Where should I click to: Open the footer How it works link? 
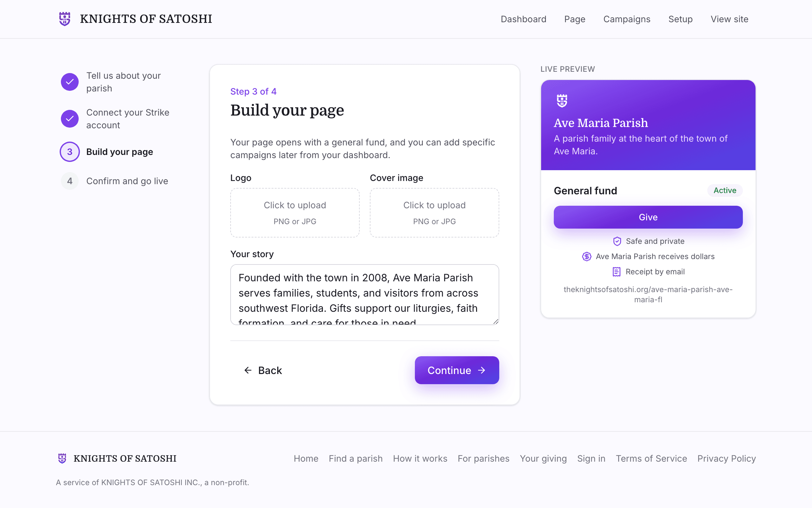coord(420,458)
